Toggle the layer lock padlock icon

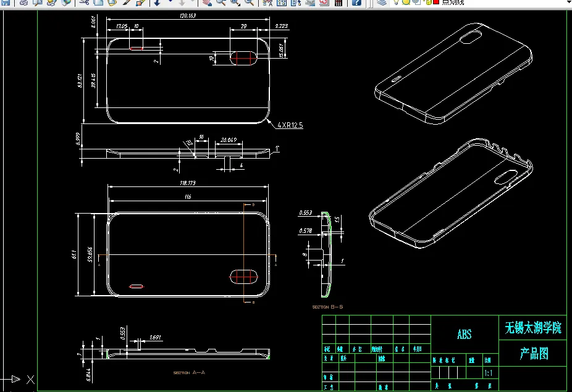(x=427, y=2)
